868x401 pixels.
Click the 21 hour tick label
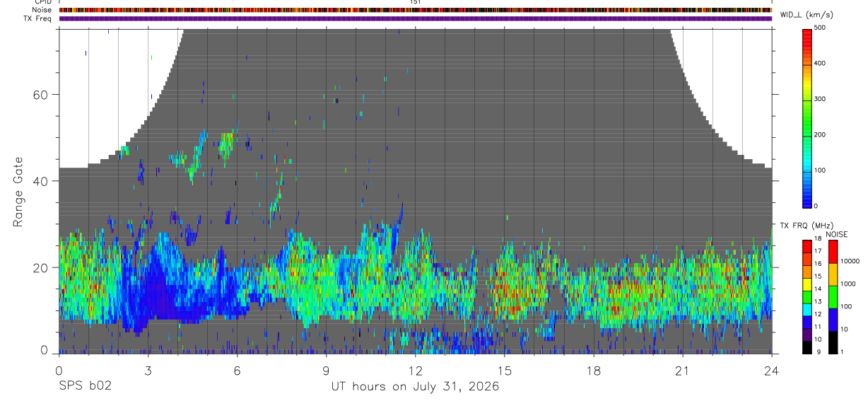[682, 370]
